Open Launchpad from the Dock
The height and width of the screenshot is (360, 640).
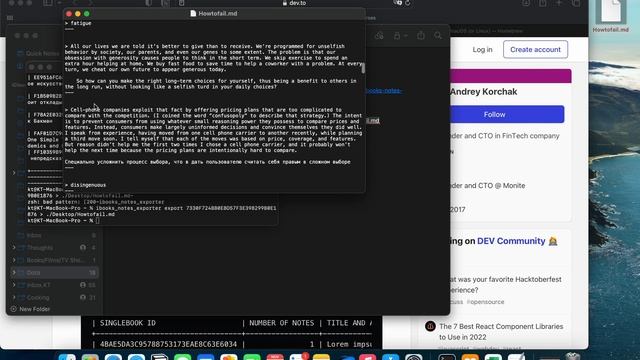click(x=90, y=357)
